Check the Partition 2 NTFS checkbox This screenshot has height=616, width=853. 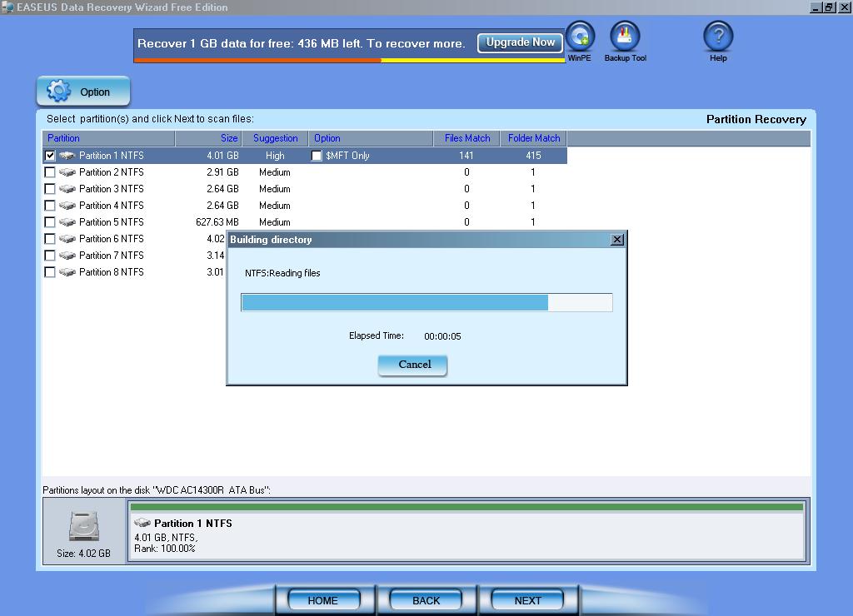50,172
